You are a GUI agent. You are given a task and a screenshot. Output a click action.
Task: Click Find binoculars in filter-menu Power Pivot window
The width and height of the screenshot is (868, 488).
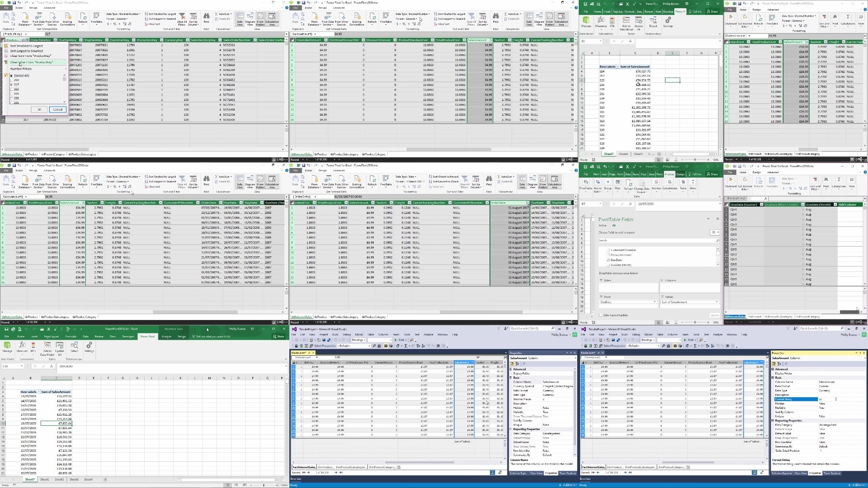click(206, 18)
